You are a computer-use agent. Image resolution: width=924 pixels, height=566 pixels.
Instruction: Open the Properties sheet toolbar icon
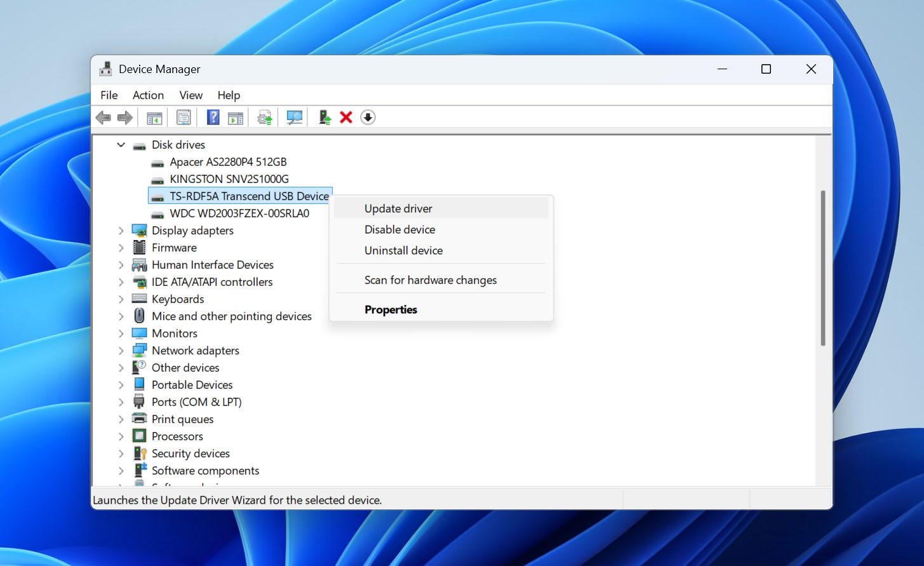tap(184, 118)
